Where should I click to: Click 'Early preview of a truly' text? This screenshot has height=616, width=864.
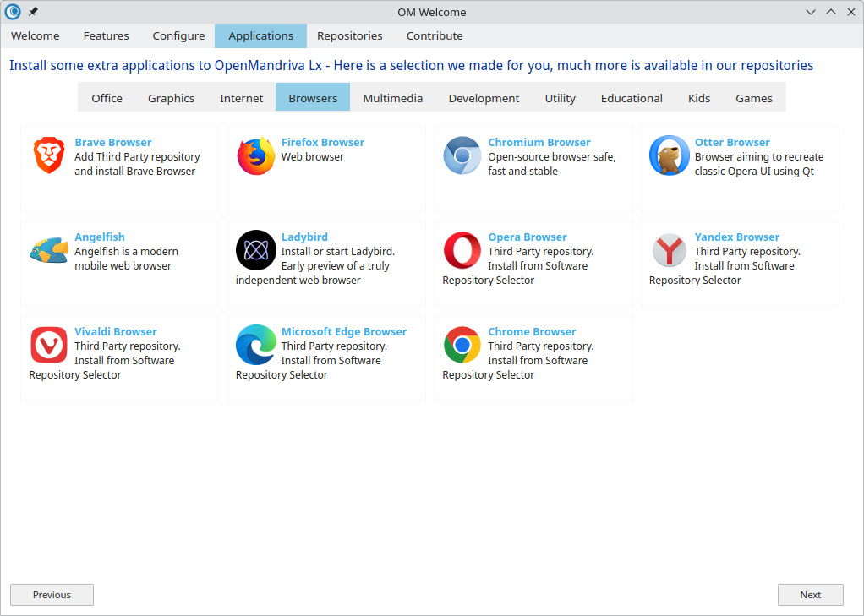pyautogui.click(x=336, y=266)
